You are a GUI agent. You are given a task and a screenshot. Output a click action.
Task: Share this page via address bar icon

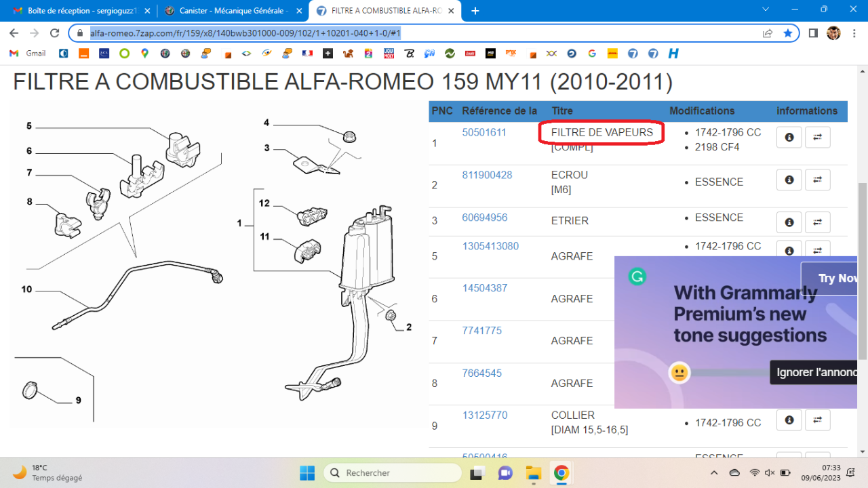click(x=768, y=33)
